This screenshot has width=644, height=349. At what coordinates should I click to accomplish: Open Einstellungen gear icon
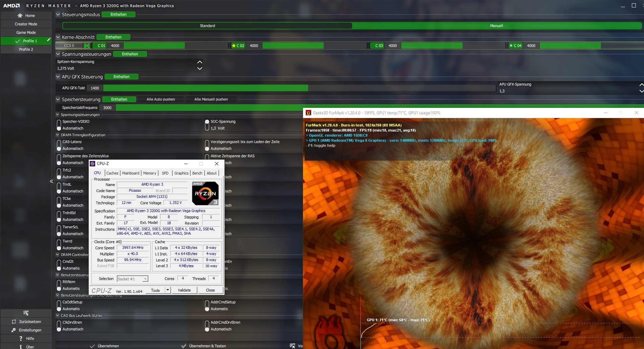point(14,330)
